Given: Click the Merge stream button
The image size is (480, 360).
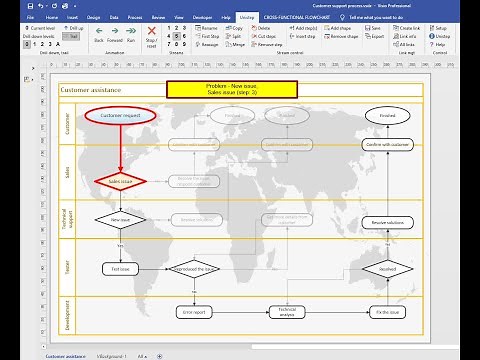Looking at the screenshot, I should (x=235, y=44).
